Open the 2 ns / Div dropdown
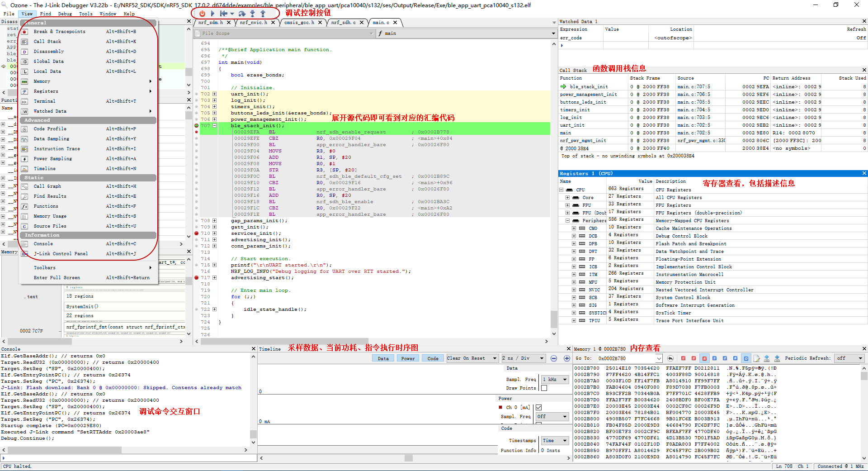 click(524, 358)
